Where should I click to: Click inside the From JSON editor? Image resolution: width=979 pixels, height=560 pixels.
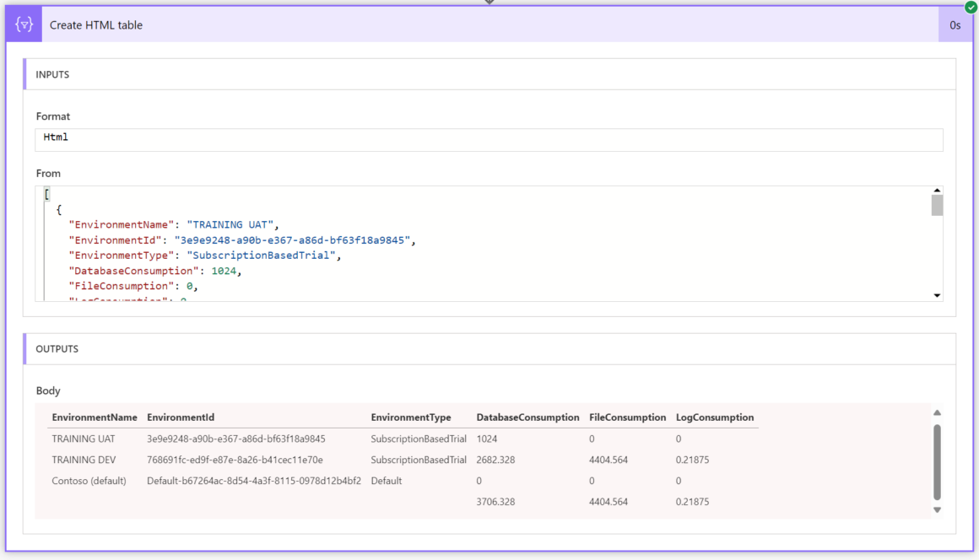pos(338,240)
